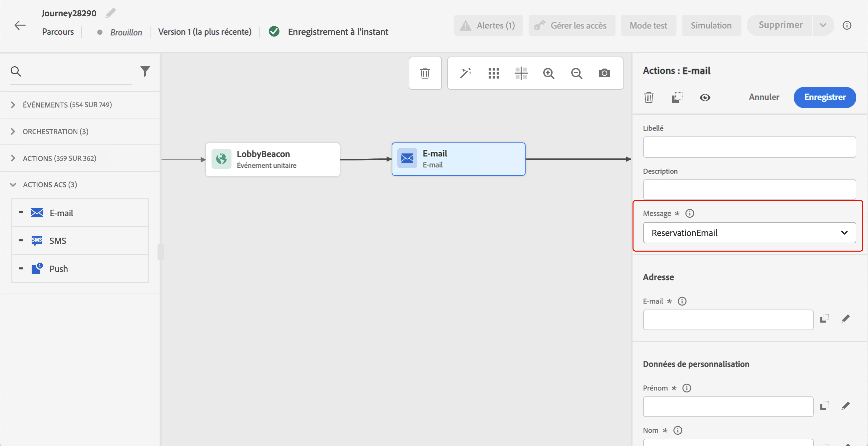Toggle the eye preview icon in Actions panel
Screen dimensions: 868x446
point(704,97)
